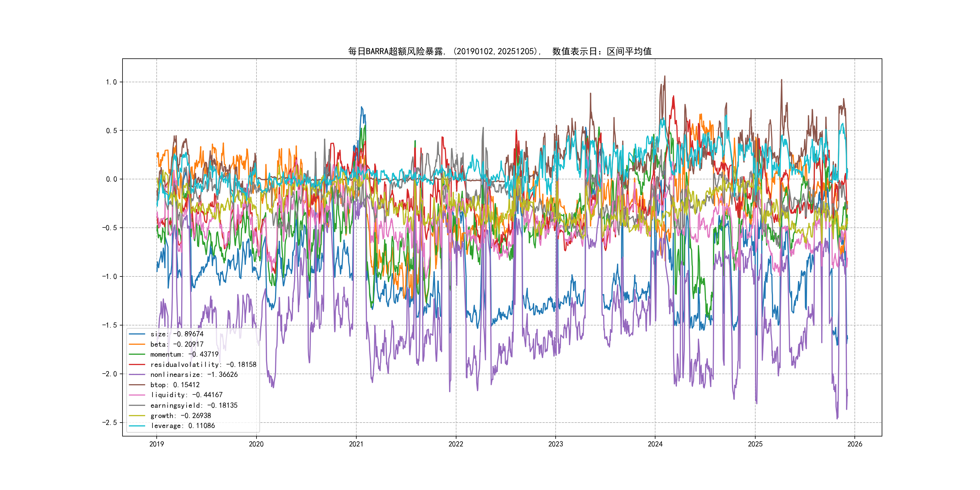
Task: Click the nonlinearsize legend label
Action: coord(194,375)
